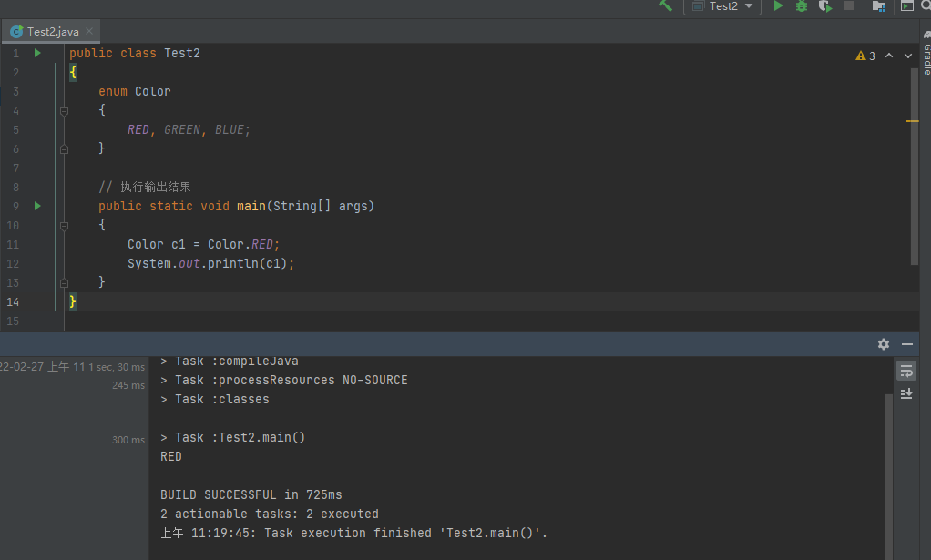
Task: Jump to the previous highlighted problem arrow
Action: [889, 56]
